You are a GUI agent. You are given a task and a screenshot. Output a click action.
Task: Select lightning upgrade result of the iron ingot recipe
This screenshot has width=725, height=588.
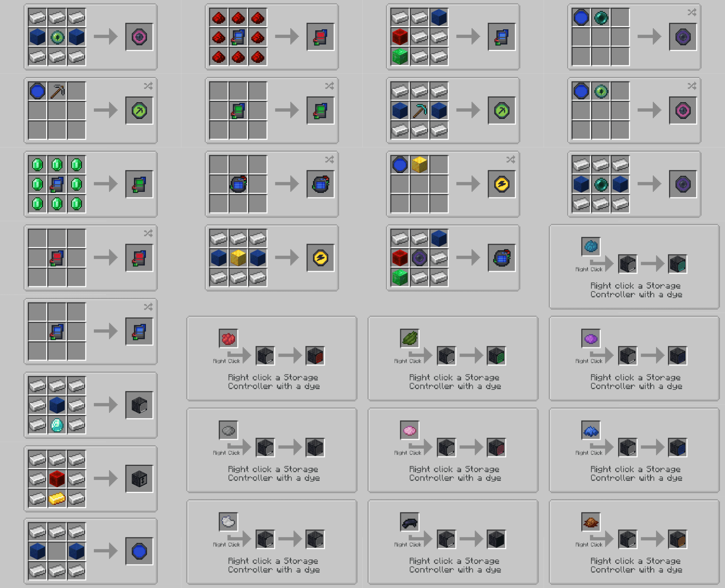(x=320, y=258)
